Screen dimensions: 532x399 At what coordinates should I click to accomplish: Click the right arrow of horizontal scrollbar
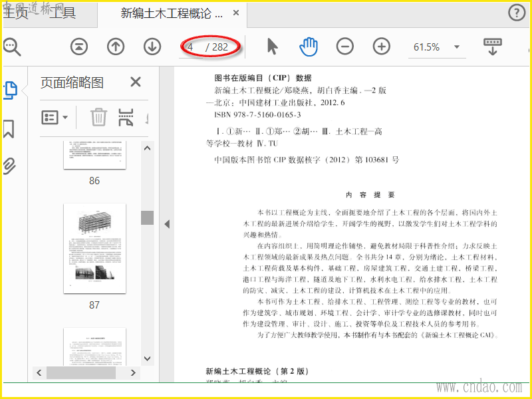(134, 372)
